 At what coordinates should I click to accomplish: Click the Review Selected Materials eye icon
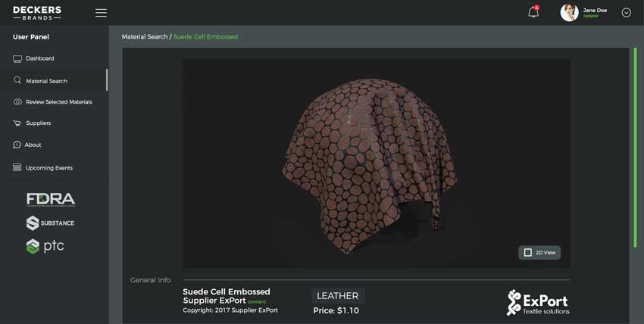17,101
